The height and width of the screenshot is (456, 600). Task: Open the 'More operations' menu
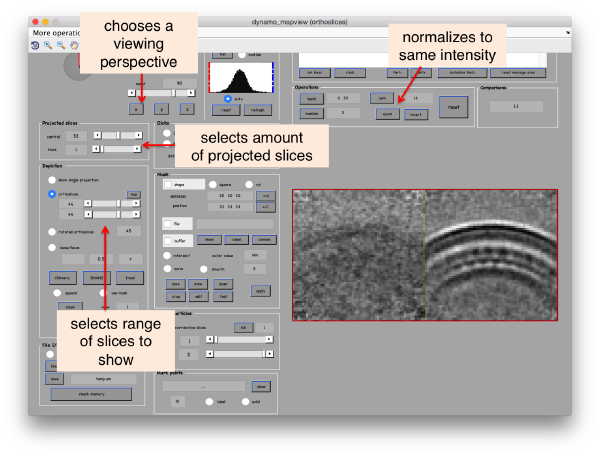pos(56,33)
